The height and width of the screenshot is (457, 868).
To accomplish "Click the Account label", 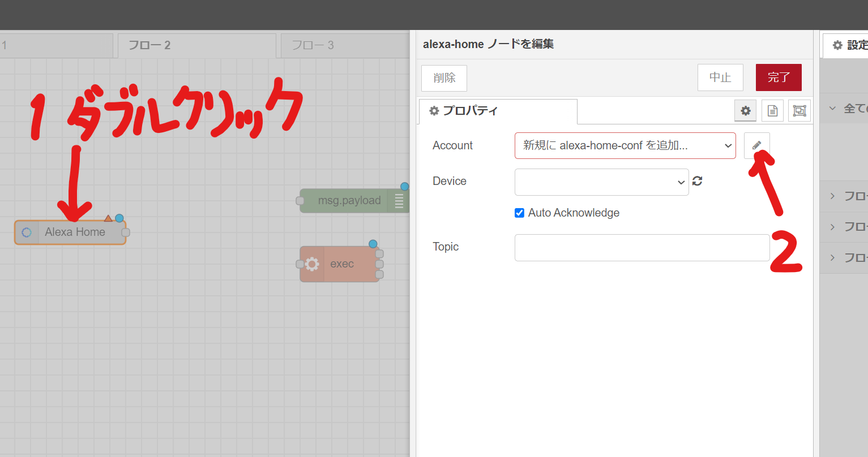I will [452, 145].
